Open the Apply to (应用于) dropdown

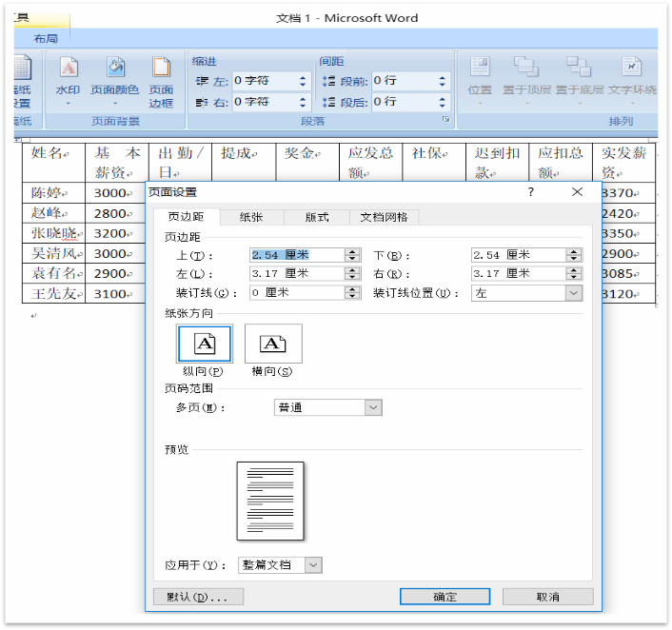pos(313,565)
